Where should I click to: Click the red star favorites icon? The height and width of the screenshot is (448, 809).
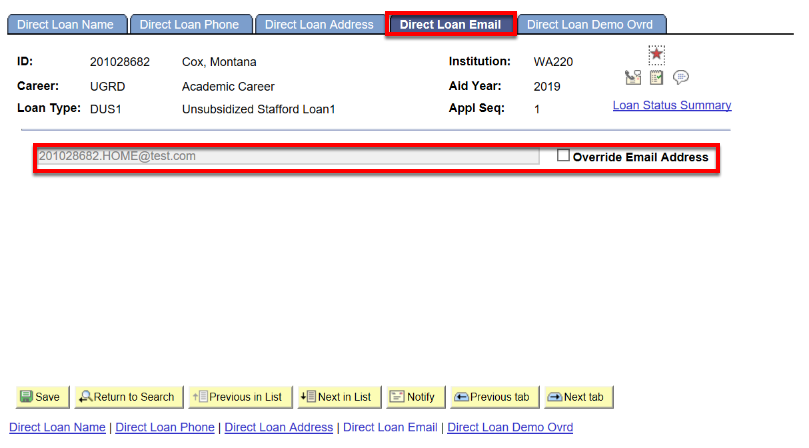tap(656, 54)
